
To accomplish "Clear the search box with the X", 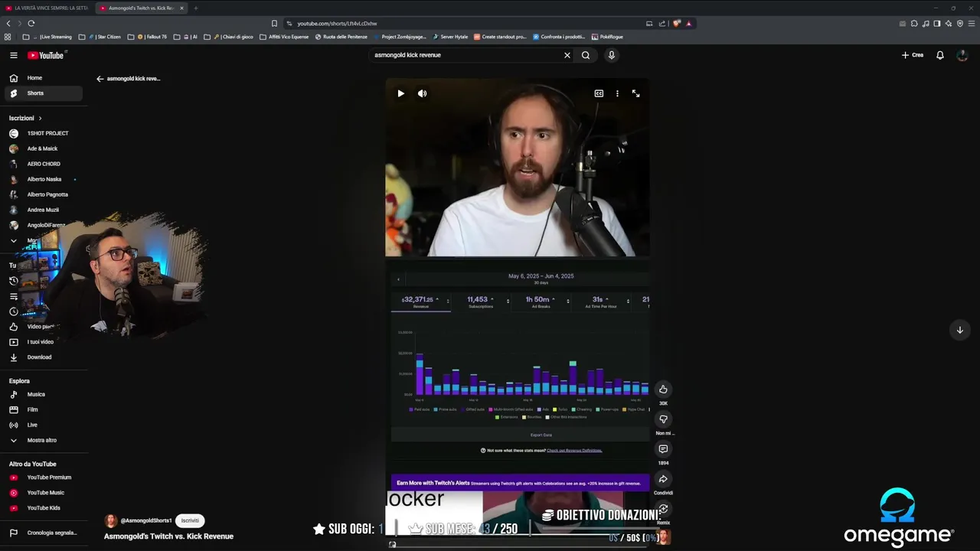I will coord(567,55).
